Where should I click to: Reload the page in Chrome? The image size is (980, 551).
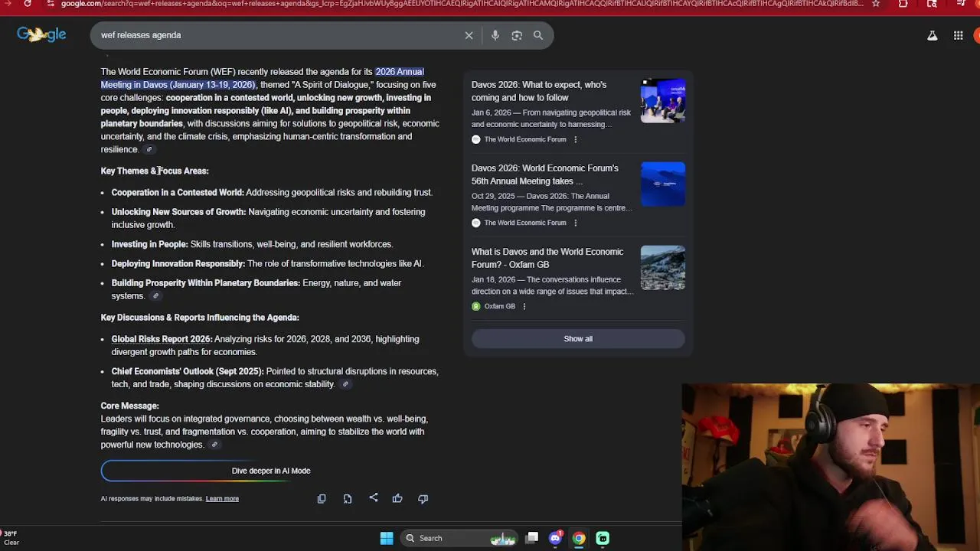tap(28, 4)
